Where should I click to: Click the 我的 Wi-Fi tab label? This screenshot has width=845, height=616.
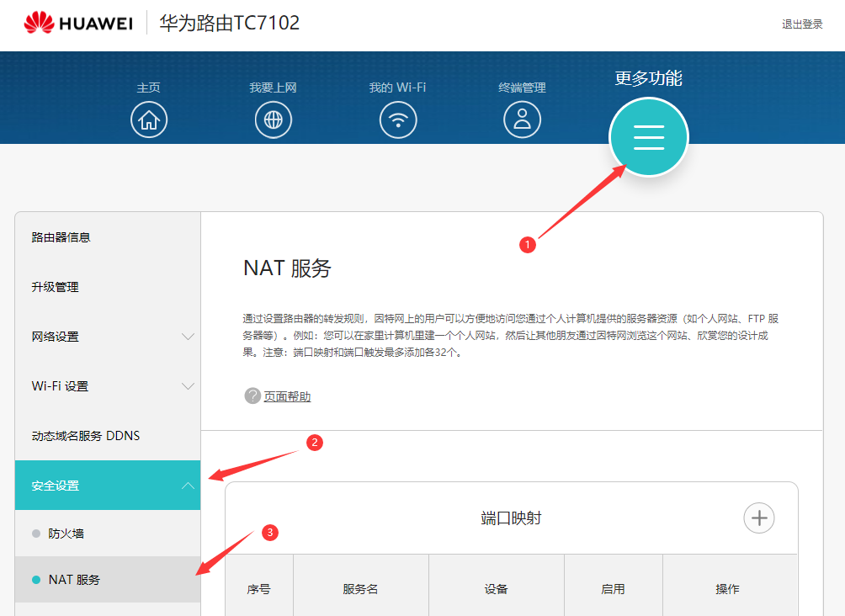(398, 88)
